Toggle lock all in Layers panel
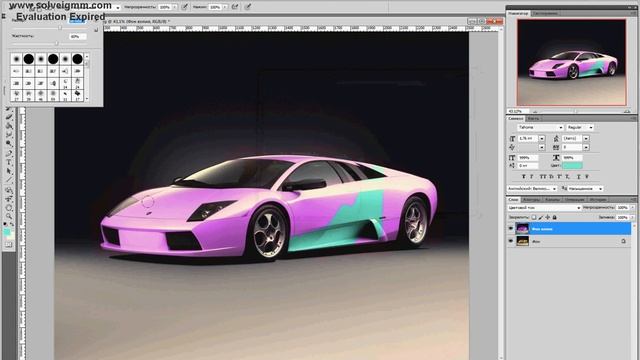 pyautogui.click(x=554, y=218)
